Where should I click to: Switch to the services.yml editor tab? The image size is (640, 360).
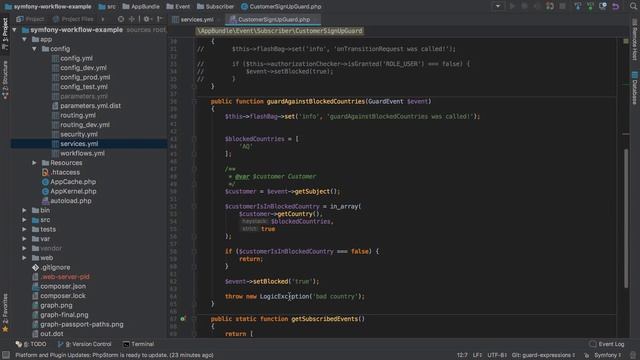click(x=193, y=19)
